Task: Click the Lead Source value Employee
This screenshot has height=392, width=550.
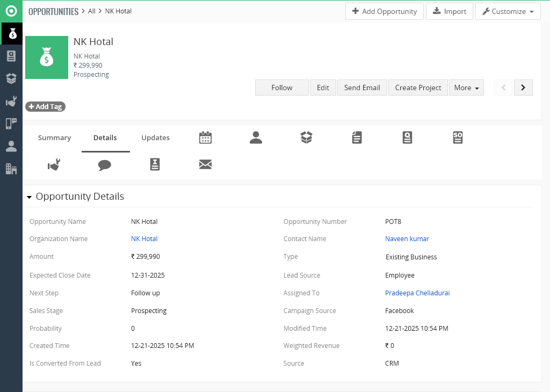Action: point(400,275)
